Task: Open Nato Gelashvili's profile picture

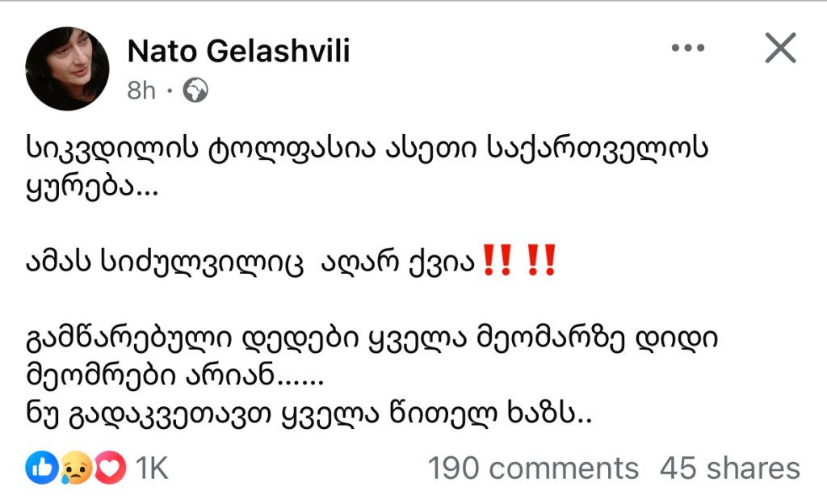Action: click(x=68, y=69)
